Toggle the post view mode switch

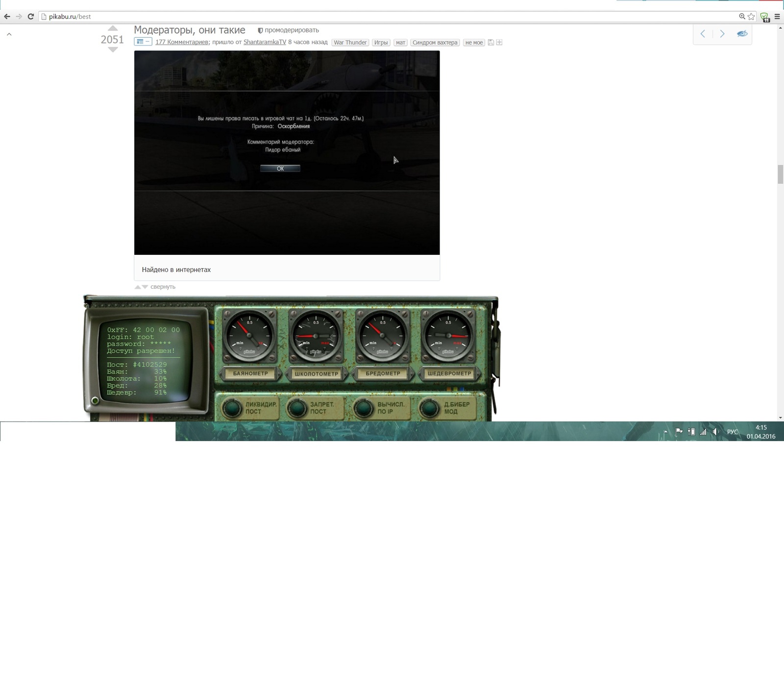(143, 42)
